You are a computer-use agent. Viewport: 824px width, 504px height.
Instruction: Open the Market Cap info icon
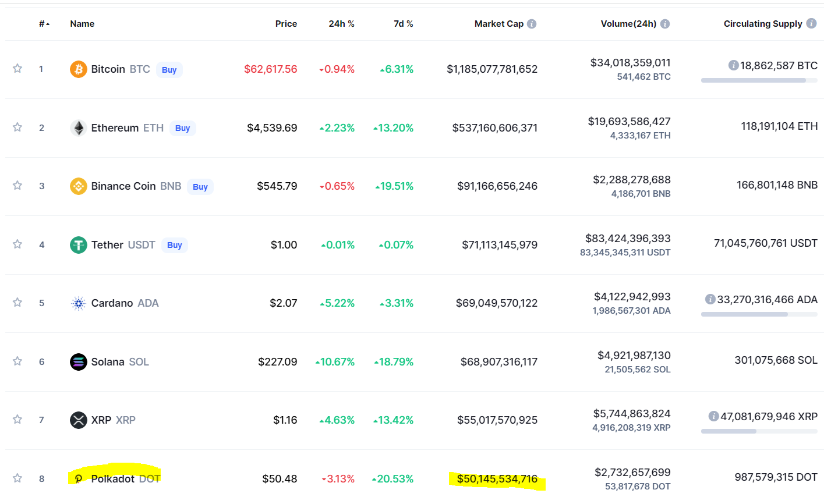[532, 24]
